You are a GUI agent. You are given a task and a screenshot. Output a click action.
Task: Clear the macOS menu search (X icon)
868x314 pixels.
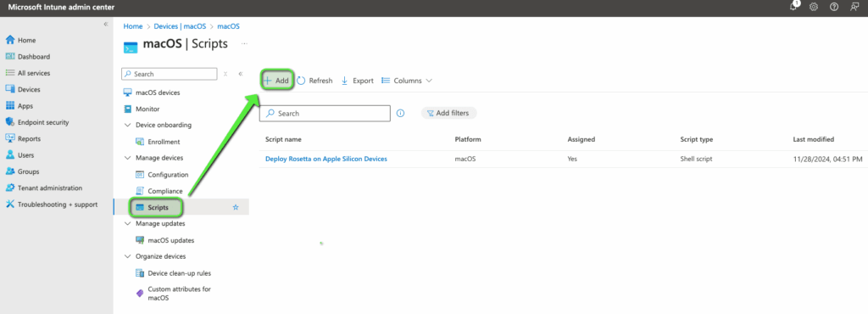[225, 74]
